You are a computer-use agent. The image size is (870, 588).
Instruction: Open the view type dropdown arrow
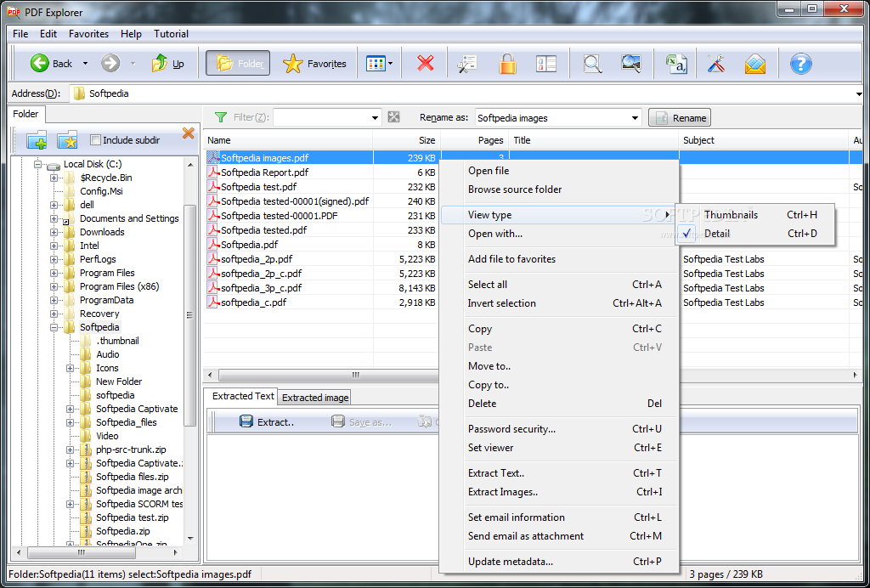click(x=391, y=63)
